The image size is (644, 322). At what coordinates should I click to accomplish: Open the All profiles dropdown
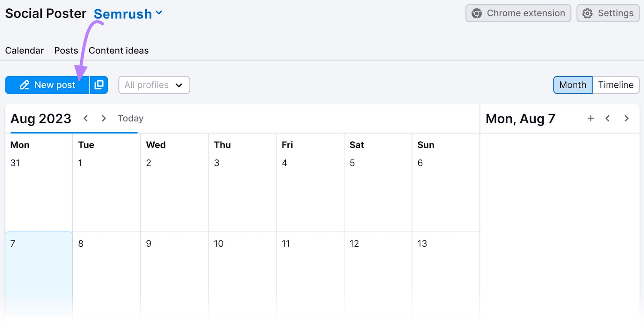tap(154, 85)
